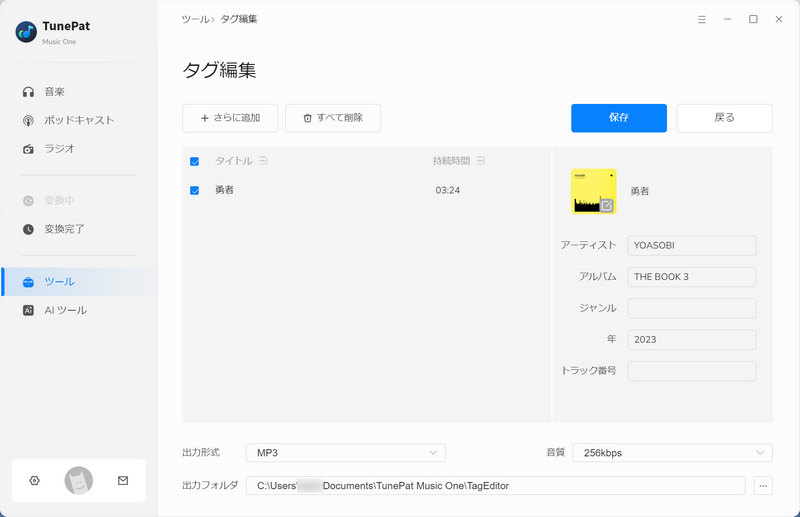Click the 勇者 title beside cover
The height and width of the screenshot is (517, 800).
click(640, 191)
